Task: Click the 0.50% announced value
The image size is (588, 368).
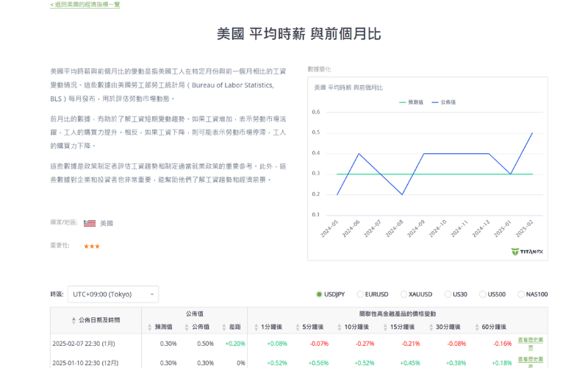Action: tap(206, 344)
